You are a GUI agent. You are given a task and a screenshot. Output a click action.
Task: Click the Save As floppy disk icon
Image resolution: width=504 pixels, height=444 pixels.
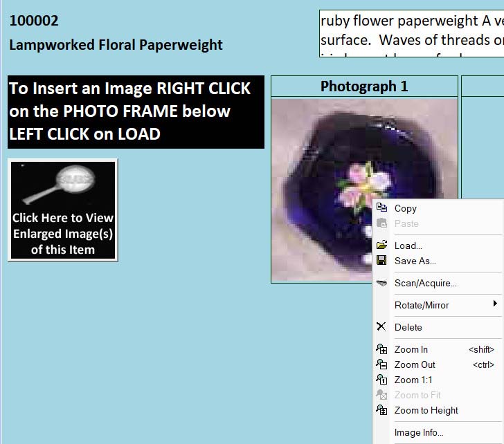pyautogui.click(x=381, y=261)
